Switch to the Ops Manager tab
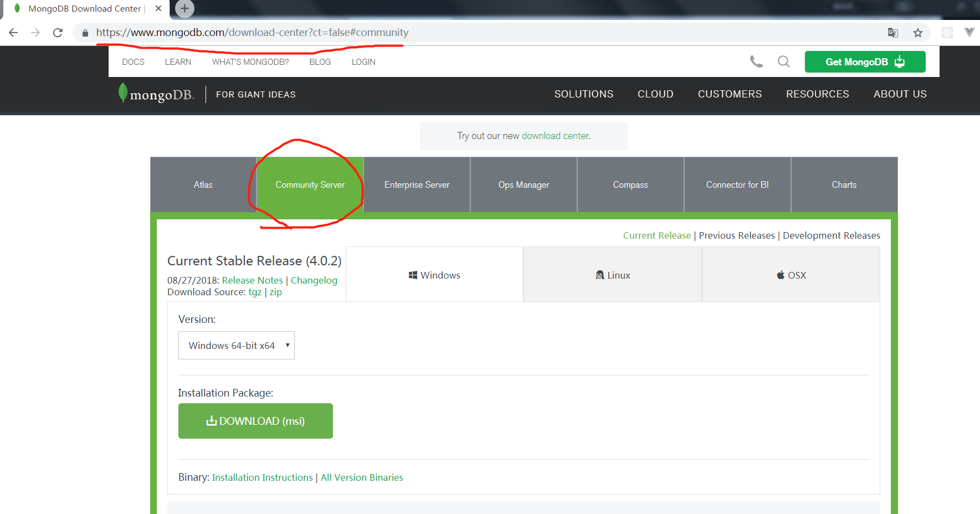 [x=524, y=185]
